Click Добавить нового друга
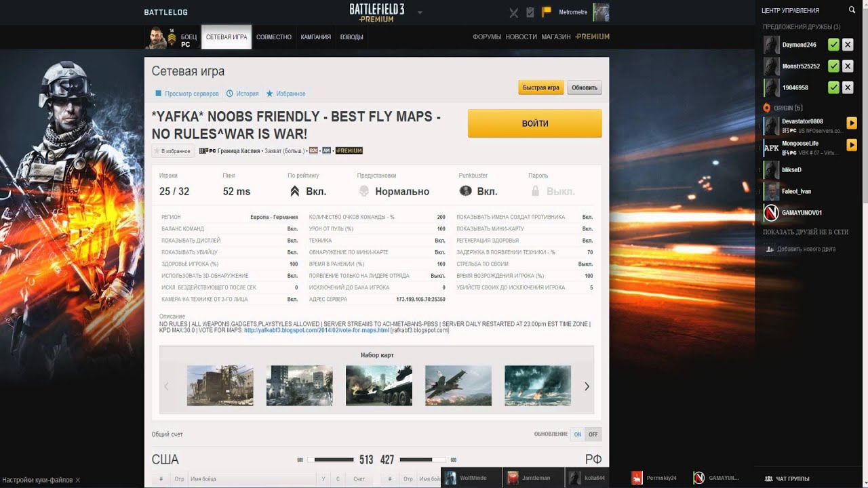 [800, 249]
